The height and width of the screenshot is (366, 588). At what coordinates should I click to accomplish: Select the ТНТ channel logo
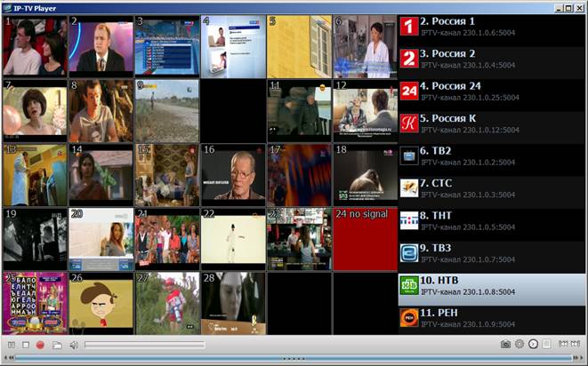pyautogui.click(x=408, y=220)
